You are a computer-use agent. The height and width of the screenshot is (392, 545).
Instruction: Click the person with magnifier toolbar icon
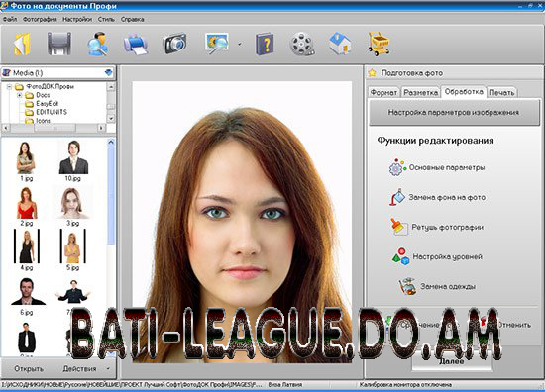[98, 44]
